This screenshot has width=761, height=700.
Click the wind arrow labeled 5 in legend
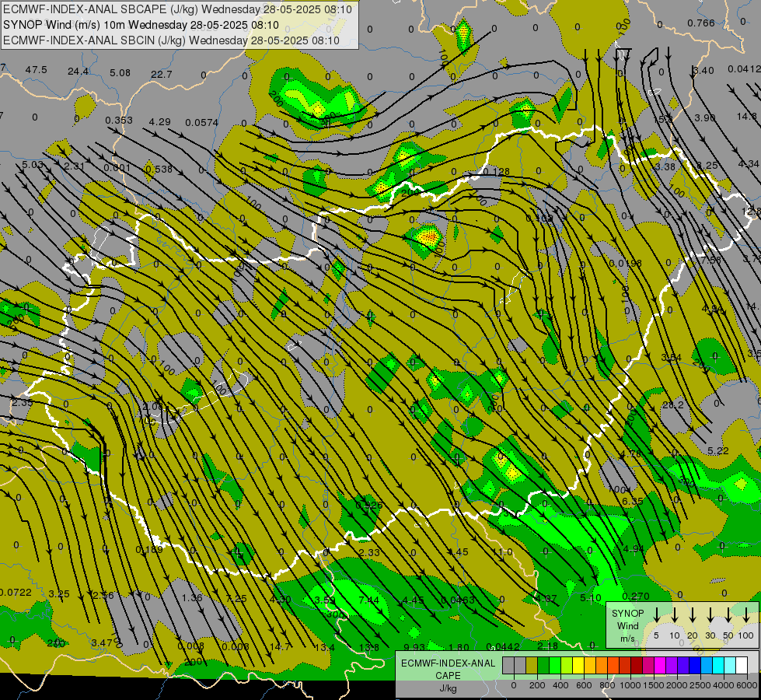pos(656,614)
